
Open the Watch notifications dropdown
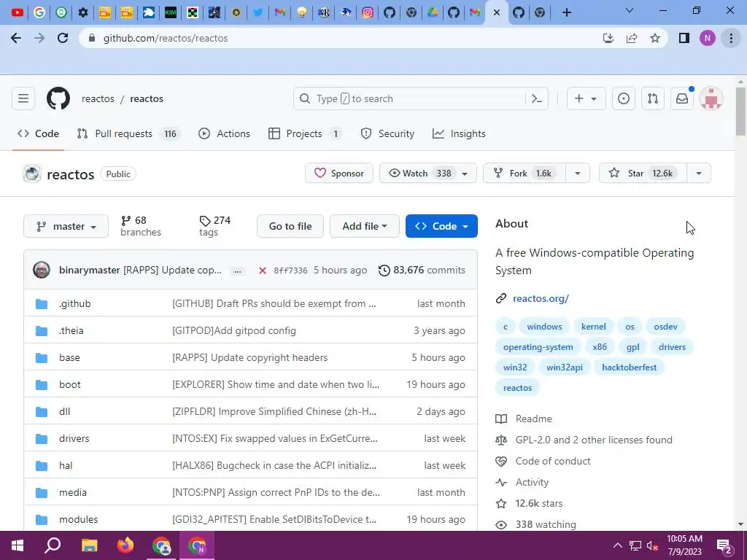click(427, 174)
